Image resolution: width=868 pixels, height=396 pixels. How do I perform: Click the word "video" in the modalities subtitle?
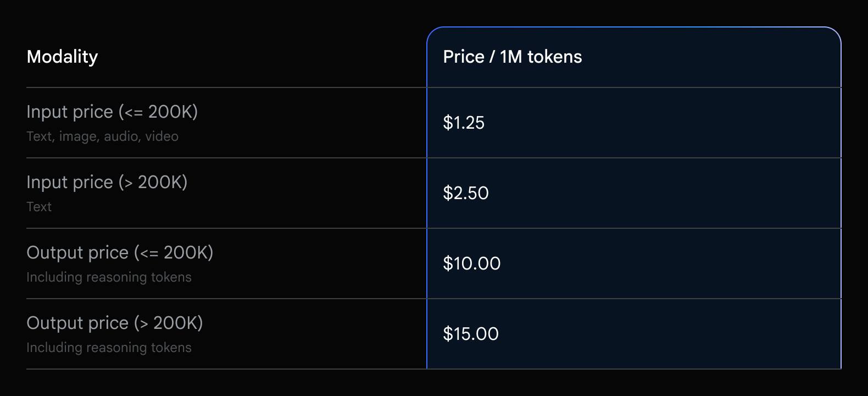pos(162,136)
